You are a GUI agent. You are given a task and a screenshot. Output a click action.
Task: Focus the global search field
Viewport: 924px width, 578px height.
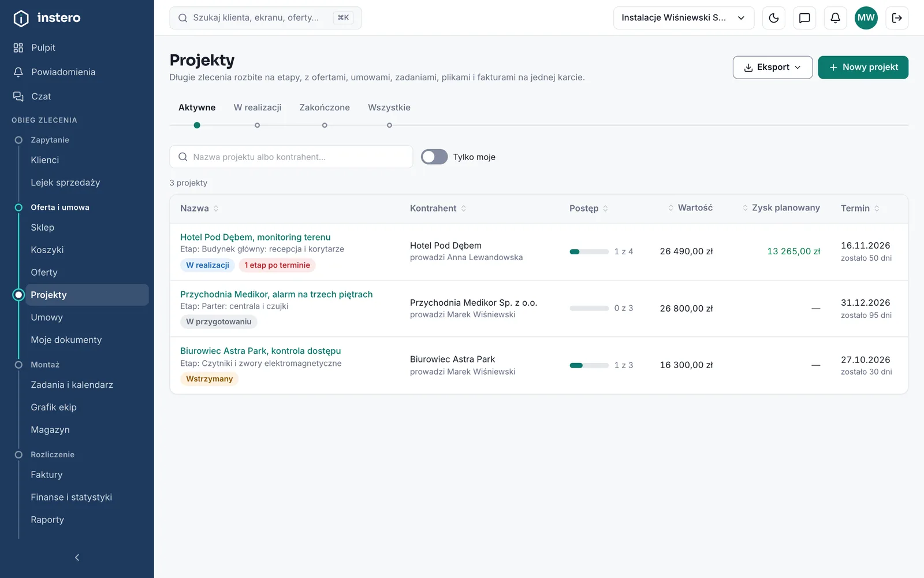point(266,18)
